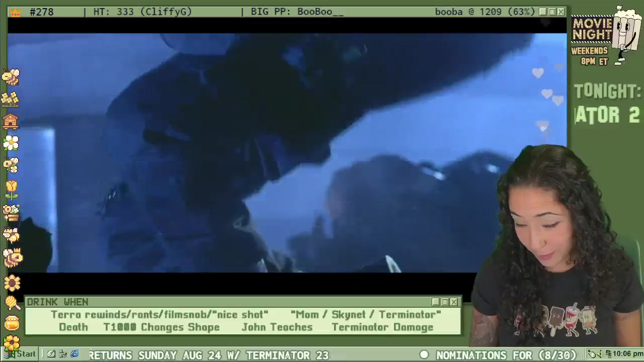Click the movie video playback area
Screen dimensions: 644x362
pos(287,153)
